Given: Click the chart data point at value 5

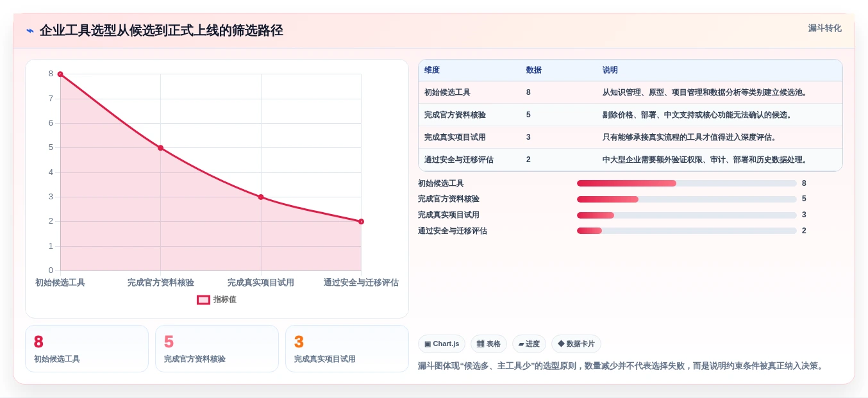Looking at the screenshot, I should point(160,148).
